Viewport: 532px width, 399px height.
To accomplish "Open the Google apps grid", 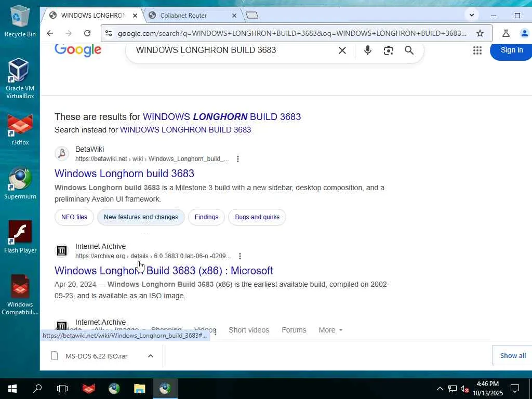I will tap(477, 50).
